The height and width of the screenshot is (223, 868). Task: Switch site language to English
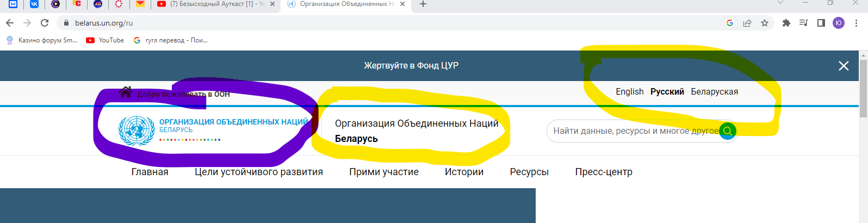pyautogui.click(x=629, y=91)
